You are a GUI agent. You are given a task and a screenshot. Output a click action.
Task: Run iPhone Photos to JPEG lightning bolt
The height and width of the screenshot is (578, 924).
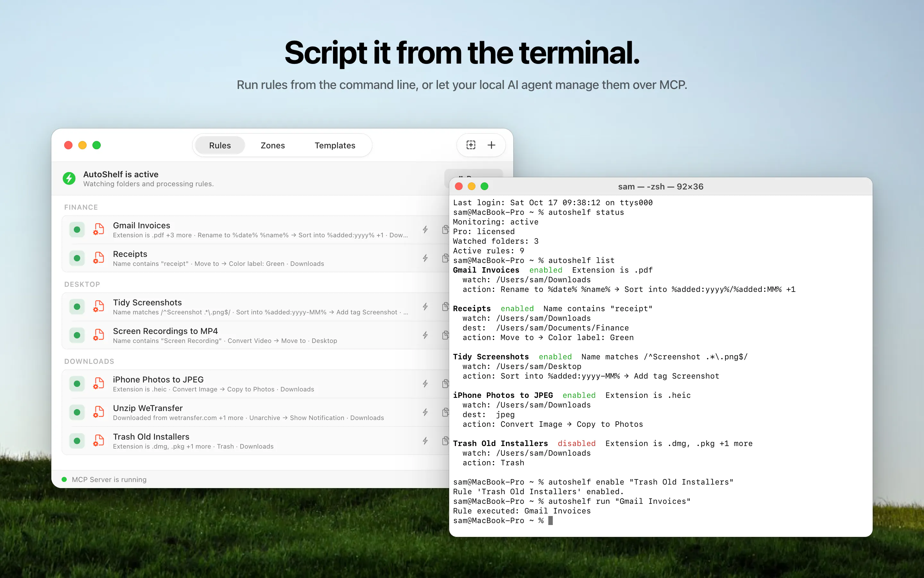(x=425, y=384)
